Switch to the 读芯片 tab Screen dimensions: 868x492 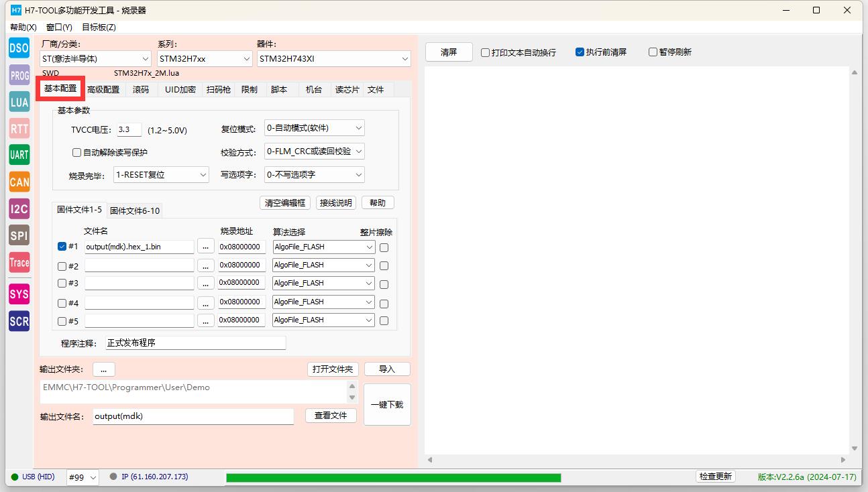347,89
